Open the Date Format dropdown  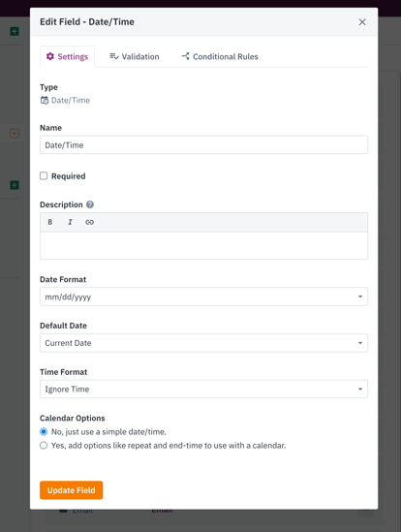[203, 297]
